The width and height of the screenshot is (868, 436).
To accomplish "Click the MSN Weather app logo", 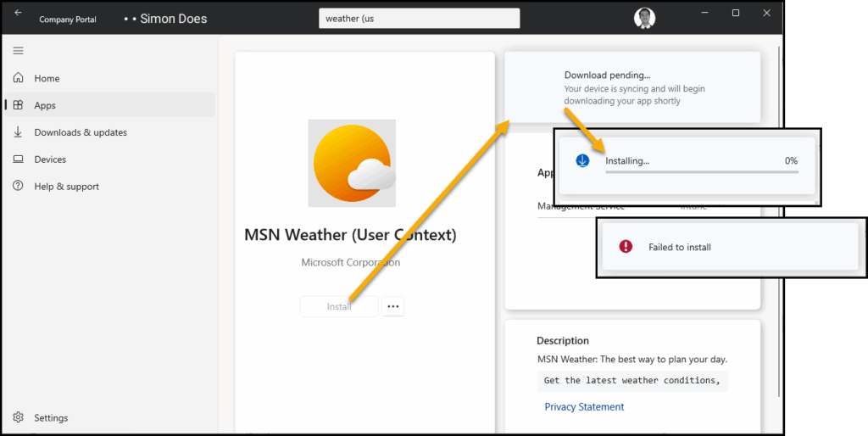I will (x=352, y=163).
